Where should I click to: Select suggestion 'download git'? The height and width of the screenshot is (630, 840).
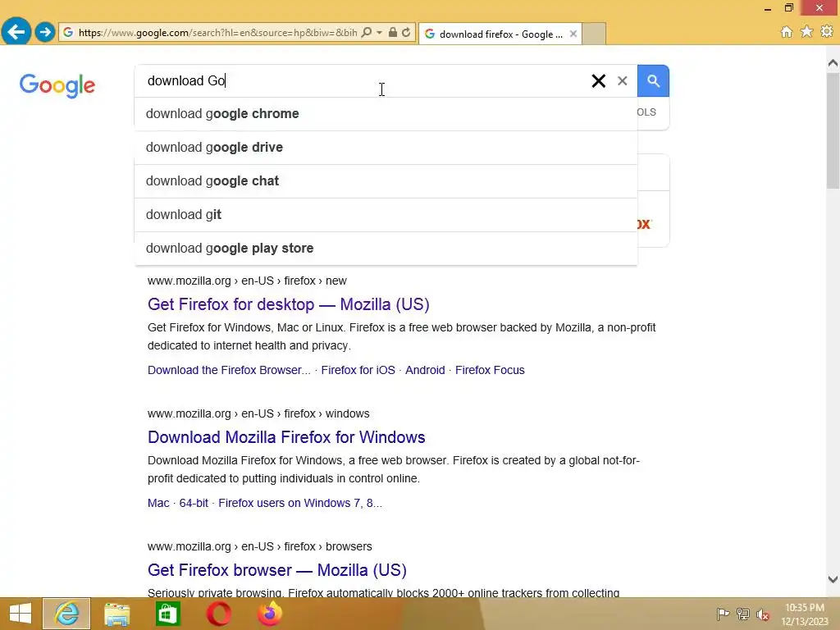pyautogui.click(x=386, y=215)
